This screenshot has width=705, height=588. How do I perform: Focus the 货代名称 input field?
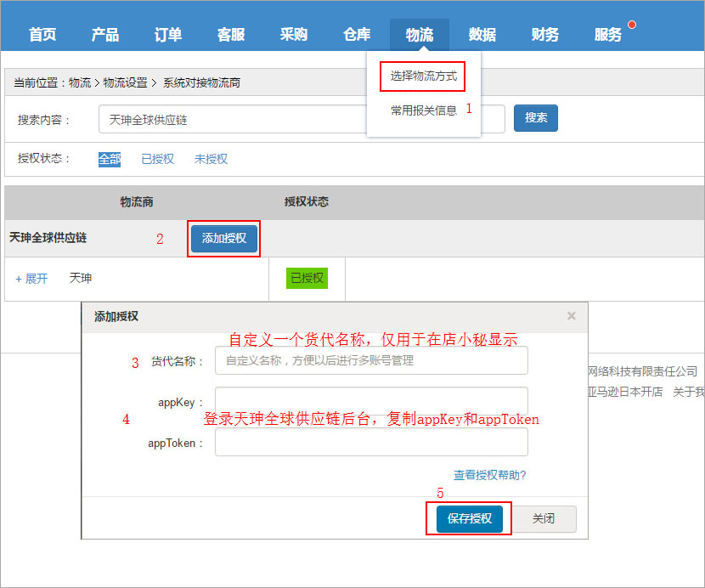[371, 360]
